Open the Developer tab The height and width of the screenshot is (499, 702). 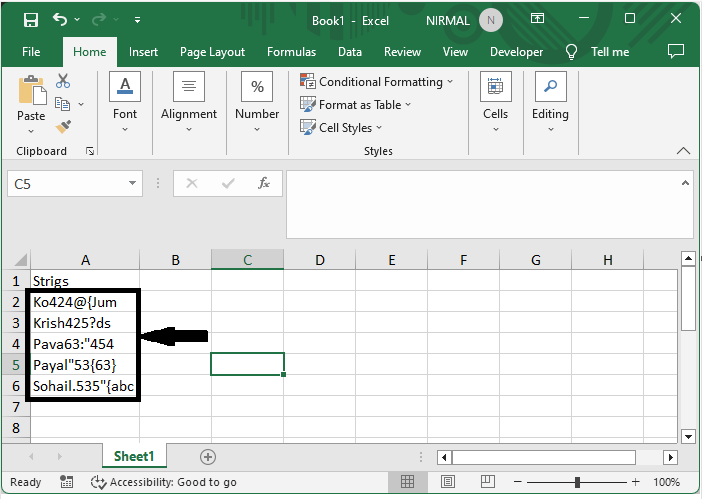point(516,52)
